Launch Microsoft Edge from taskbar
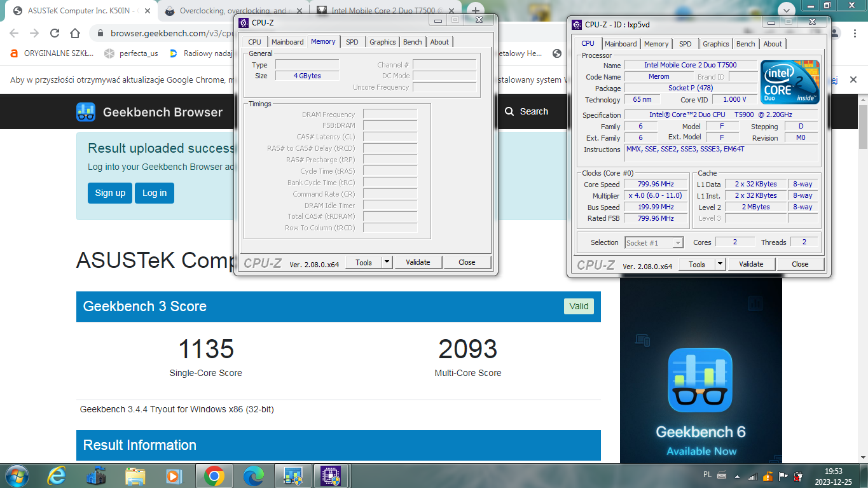The height and width of the screenshot is (488, 868). pos(254,475)
